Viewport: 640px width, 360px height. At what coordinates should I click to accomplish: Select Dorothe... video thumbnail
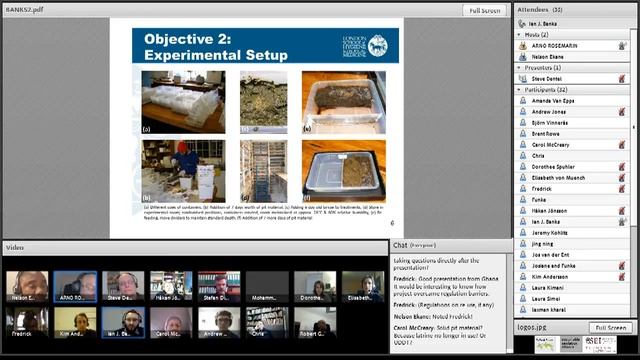(x=315, y=287)
